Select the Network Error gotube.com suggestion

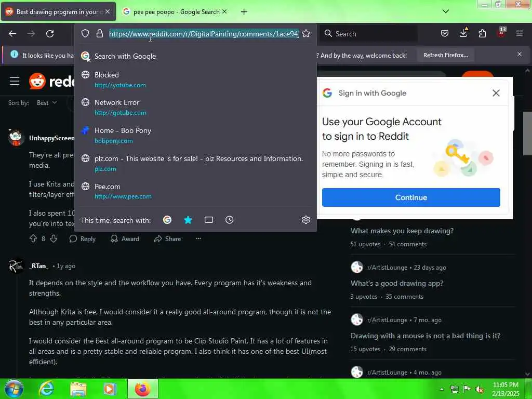(195, 107)
